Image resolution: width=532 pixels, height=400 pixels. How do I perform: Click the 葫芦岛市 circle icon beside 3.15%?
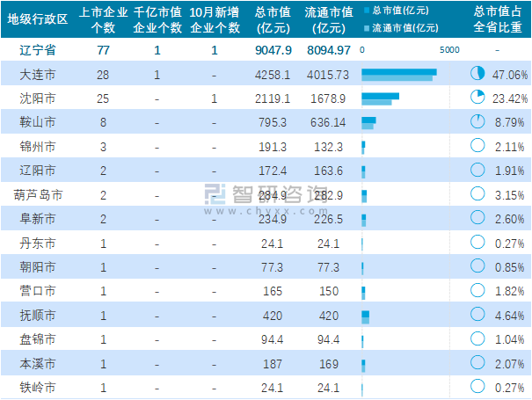tap(477, 193)
